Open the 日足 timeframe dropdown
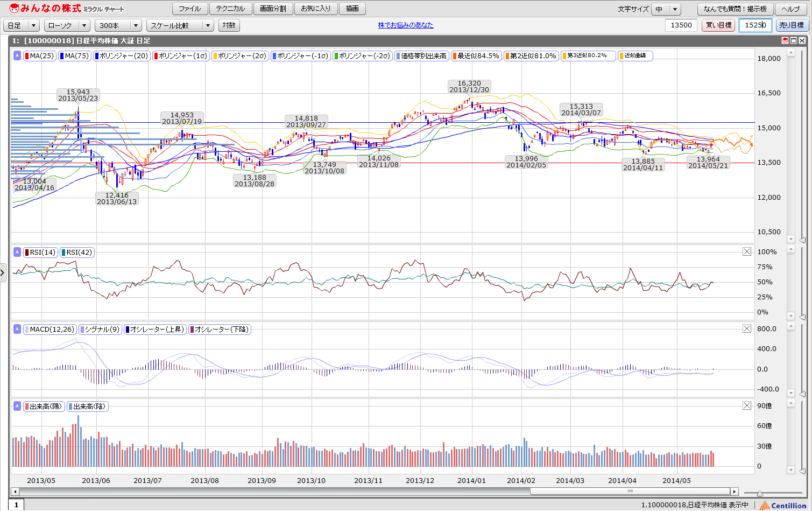Image resolution: width=812 pixels, height=511 pixels. [22, 25]
